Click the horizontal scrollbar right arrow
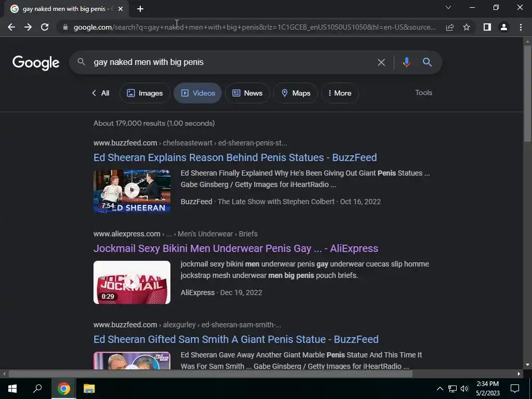This screenshot has height=399, width=532. [x=519, y=374]
